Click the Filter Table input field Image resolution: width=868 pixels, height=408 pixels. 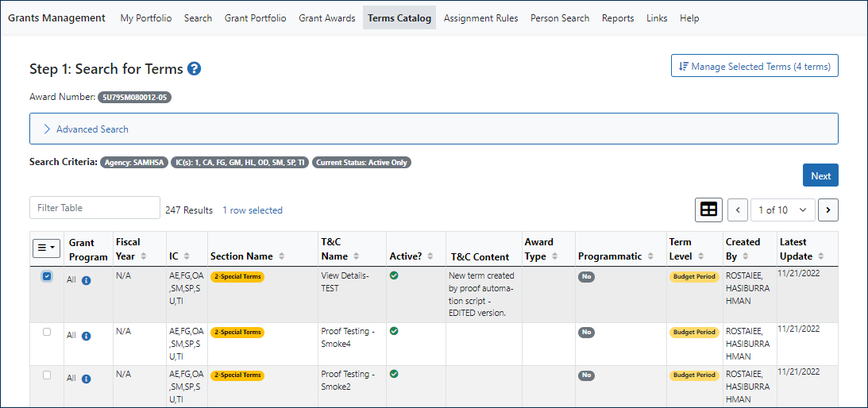pyautogui.click(x=95, y=208)
